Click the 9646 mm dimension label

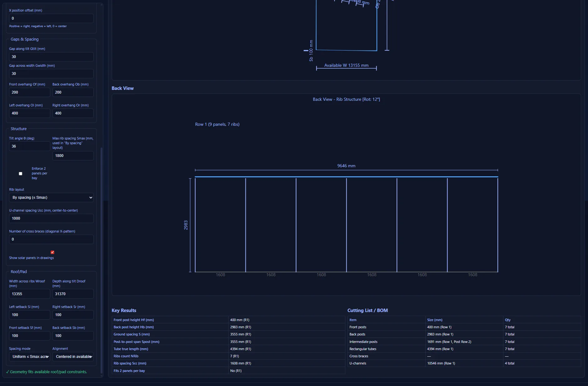(346, 166)
